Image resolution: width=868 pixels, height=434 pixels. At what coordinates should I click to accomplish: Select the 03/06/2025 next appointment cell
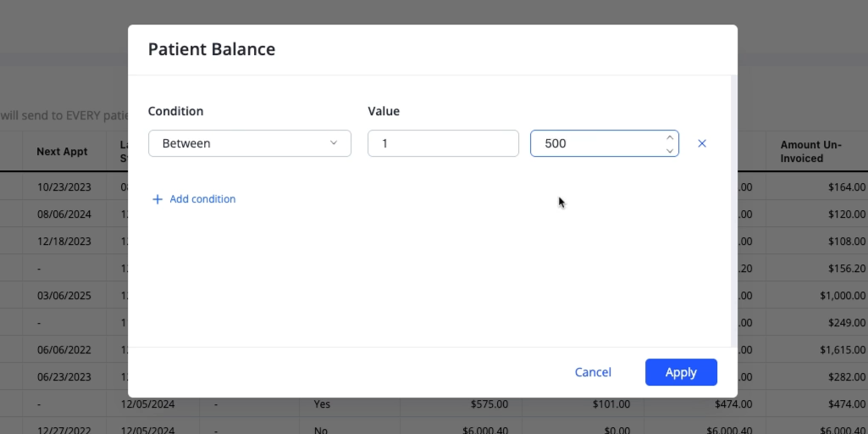coord(64,296)
